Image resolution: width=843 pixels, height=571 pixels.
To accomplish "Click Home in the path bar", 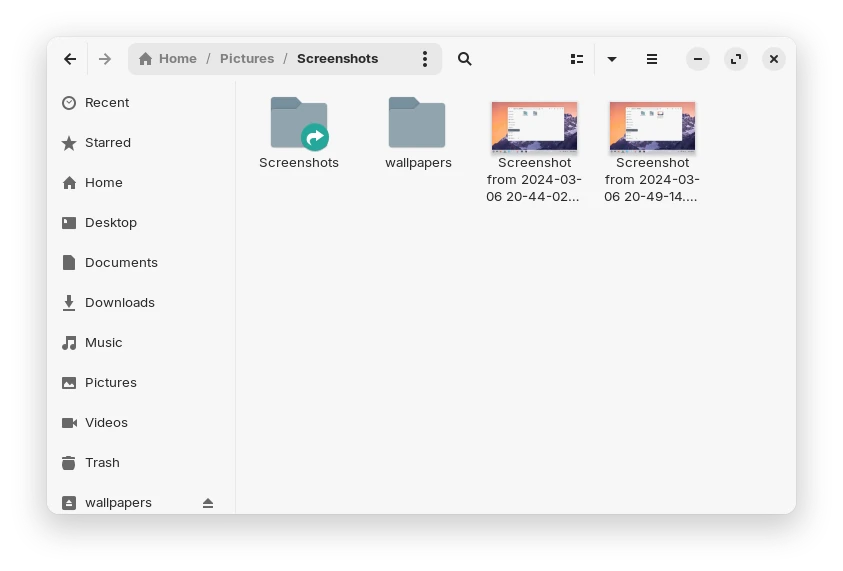I will [177, 59].
